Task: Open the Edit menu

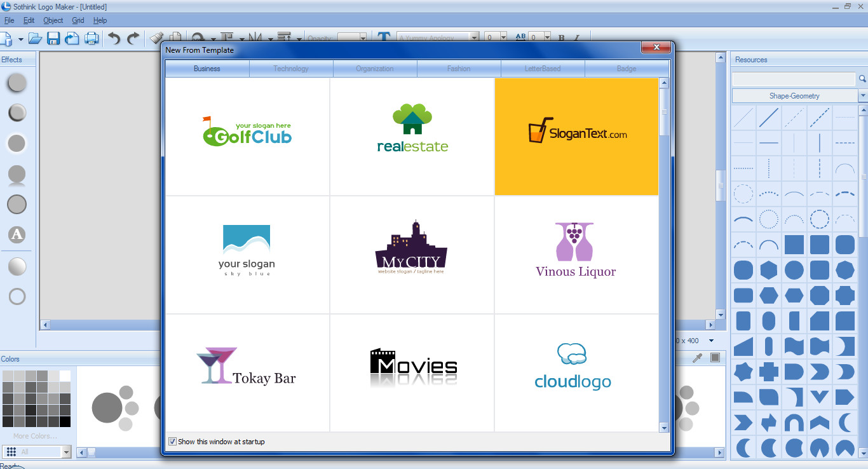Action: [x=29, y=20]
